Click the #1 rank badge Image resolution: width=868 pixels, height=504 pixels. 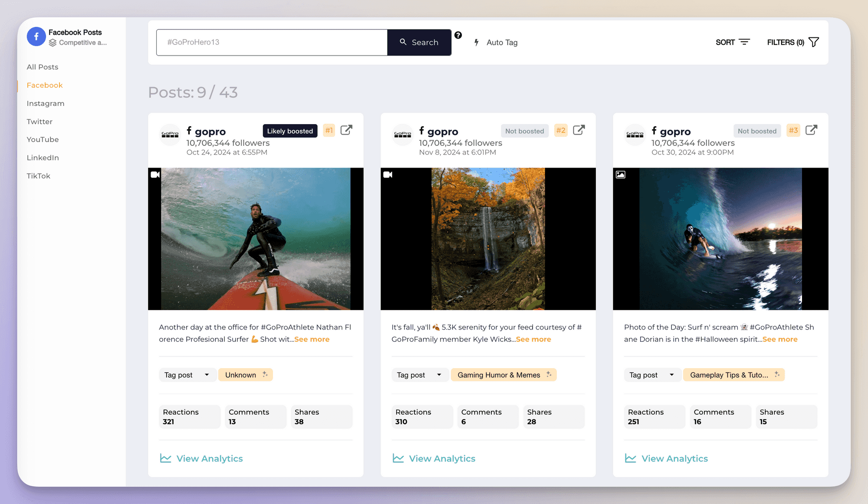(329, 130)
